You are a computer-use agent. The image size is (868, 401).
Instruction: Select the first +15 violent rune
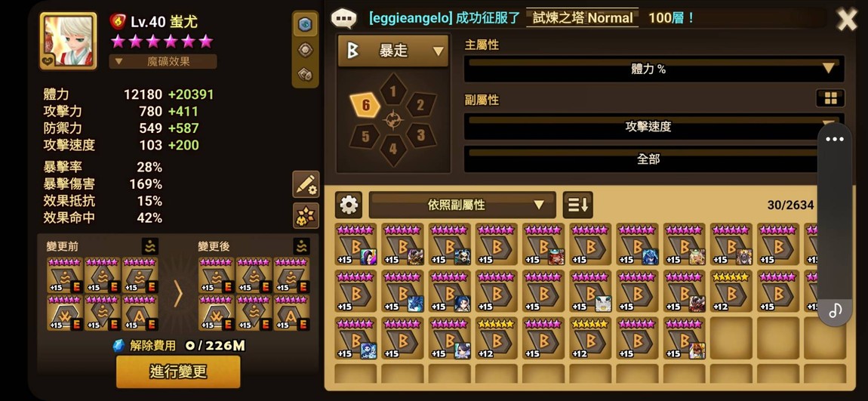356,245
